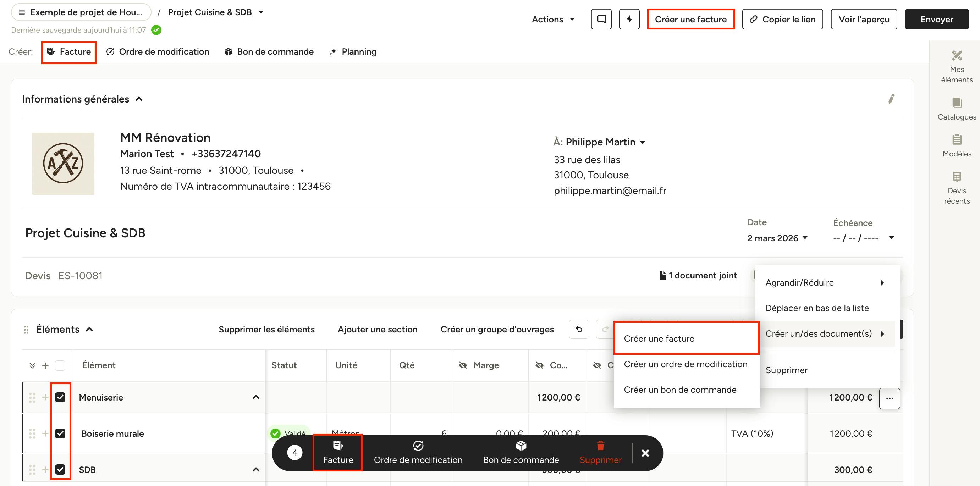The height and width of the screenshot is (486, 980).
Task: Open the Agrandir/Réduire submenu
Action: click(825, 282)
